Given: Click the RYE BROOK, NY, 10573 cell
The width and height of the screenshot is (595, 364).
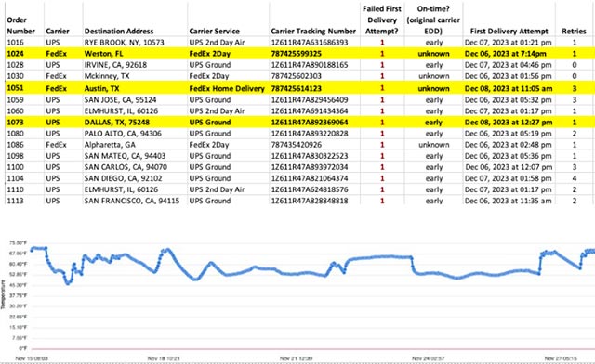Looking at the screenshot, I should click(124, 42).
